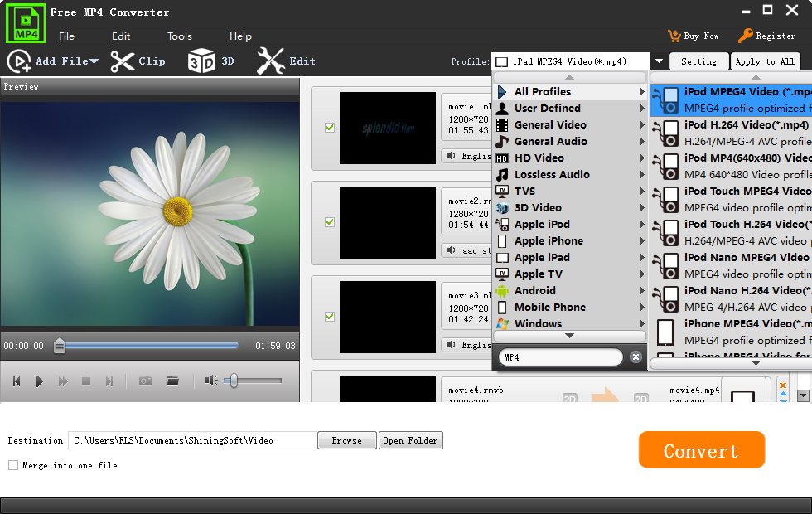
Task: Take a snapshot with camera icon
Action: click(x=146, y=381)
